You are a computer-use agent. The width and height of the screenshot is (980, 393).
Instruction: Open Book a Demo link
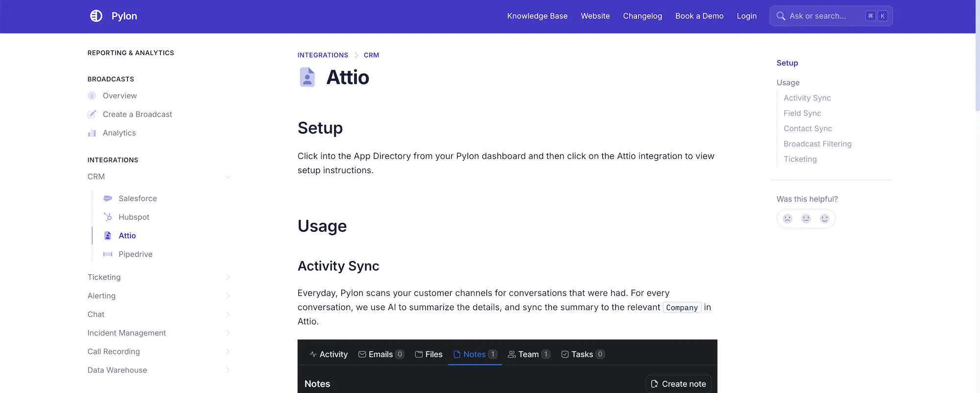pos(699,16)
